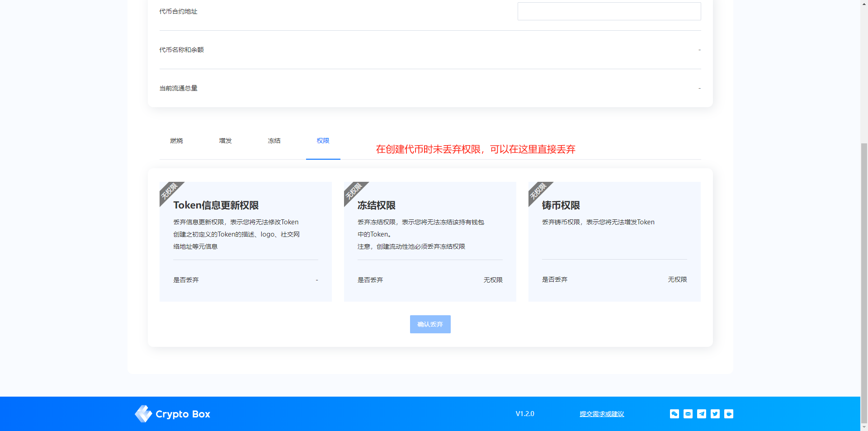Click the 无权限 ribbon on 铸币权限 card
Viewport: 868px width, 431px height.
pos(538,191)
